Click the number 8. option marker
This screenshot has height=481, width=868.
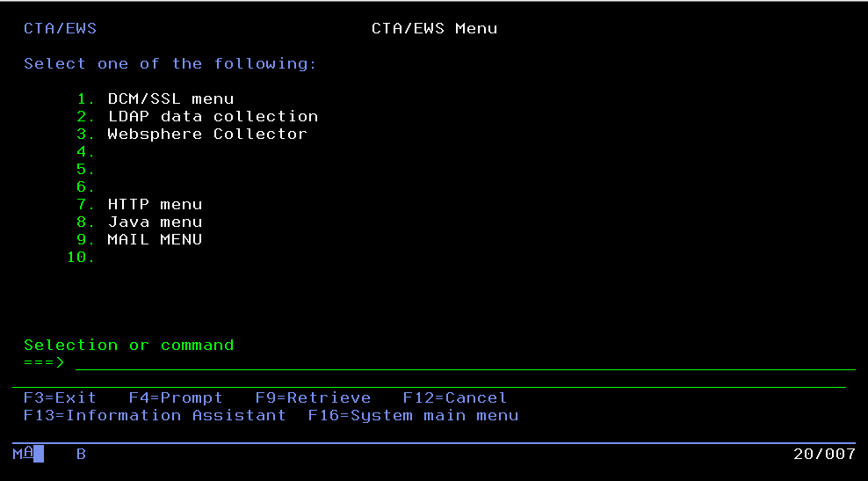point(86,222)
